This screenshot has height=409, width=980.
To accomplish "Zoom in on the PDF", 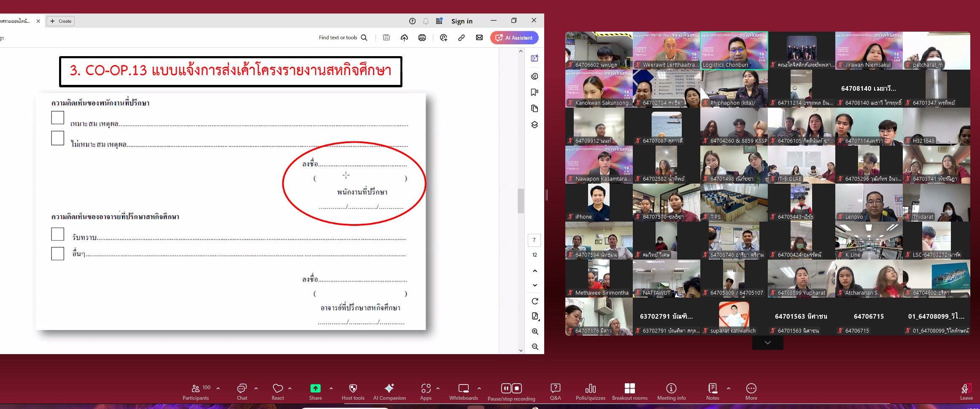I will [535, 332].
